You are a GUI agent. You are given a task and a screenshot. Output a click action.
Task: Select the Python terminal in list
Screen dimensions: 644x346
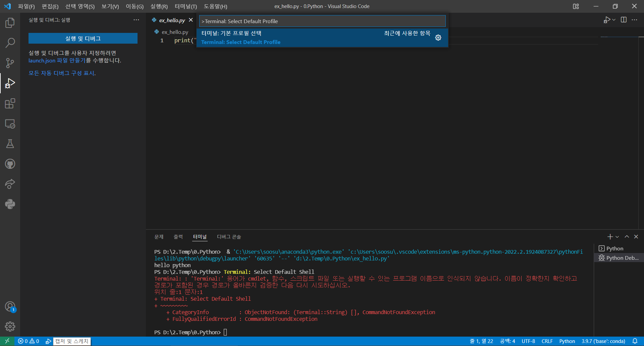coord(619,248)
